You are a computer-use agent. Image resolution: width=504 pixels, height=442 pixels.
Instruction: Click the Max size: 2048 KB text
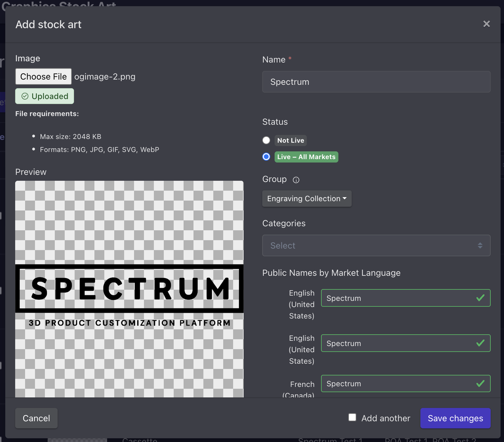71,136
